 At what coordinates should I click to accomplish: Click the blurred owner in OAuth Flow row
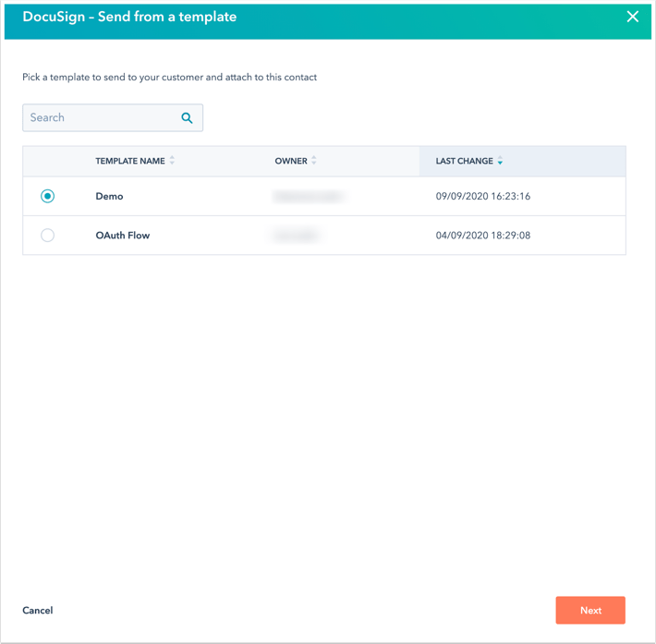pyautogui.click(x=296, y=236)
